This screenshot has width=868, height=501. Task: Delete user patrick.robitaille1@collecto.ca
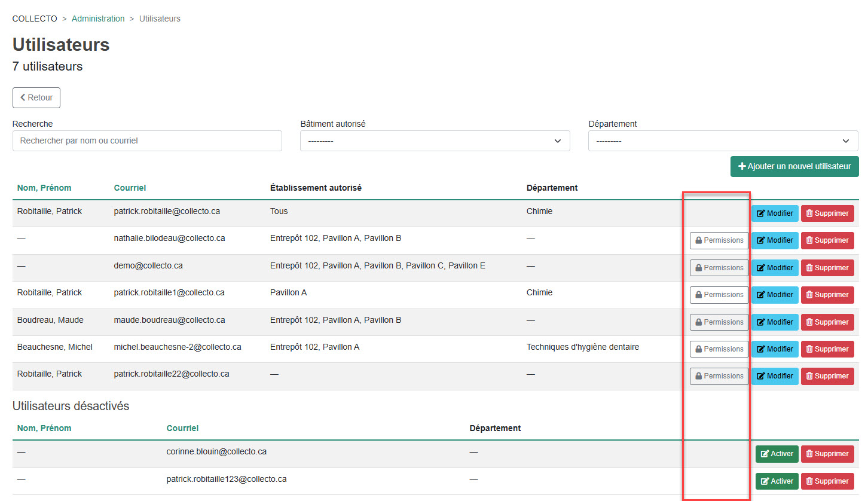pos(827,295)
